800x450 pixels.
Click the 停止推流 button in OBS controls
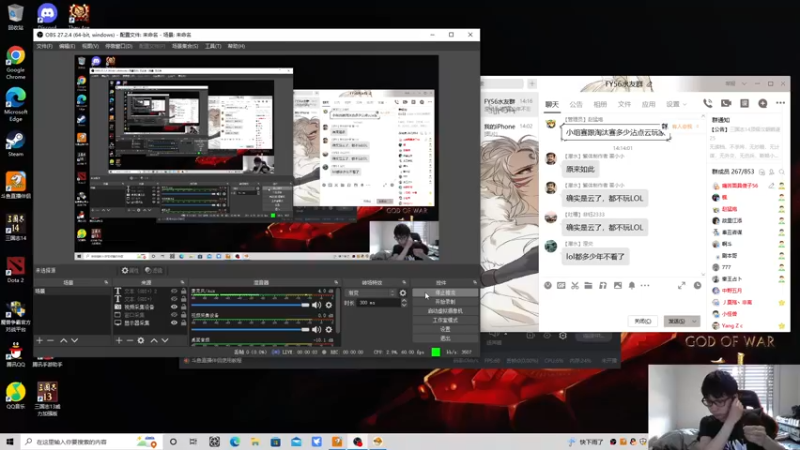click(445, 293)
